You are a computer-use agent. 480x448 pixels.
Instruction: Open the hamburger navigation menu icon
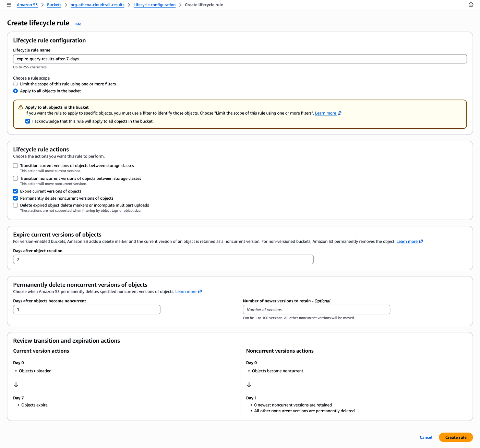pyautogui.click(x=9, y=5)
